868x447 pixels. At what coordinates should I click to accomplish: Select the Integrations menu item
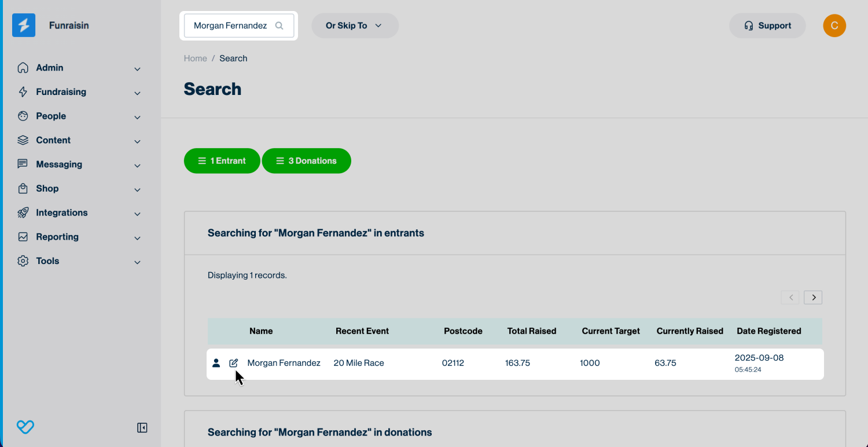click(x=62, y=212)
